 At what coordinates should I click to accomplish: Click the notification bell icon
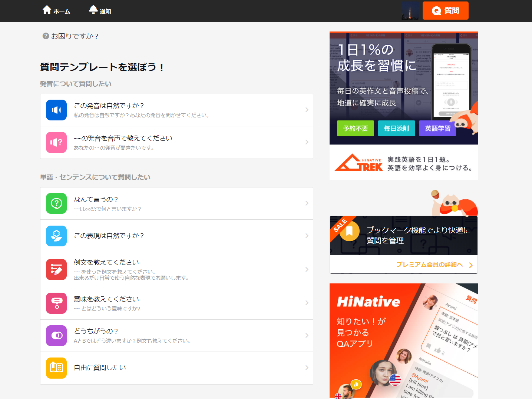(x=93, y=10)
